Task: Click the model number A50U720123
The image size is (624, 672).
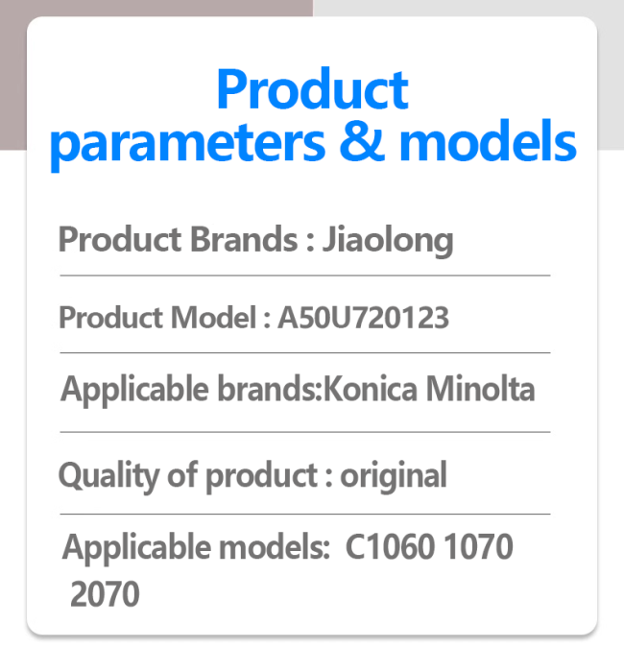Action: [364, 318]
